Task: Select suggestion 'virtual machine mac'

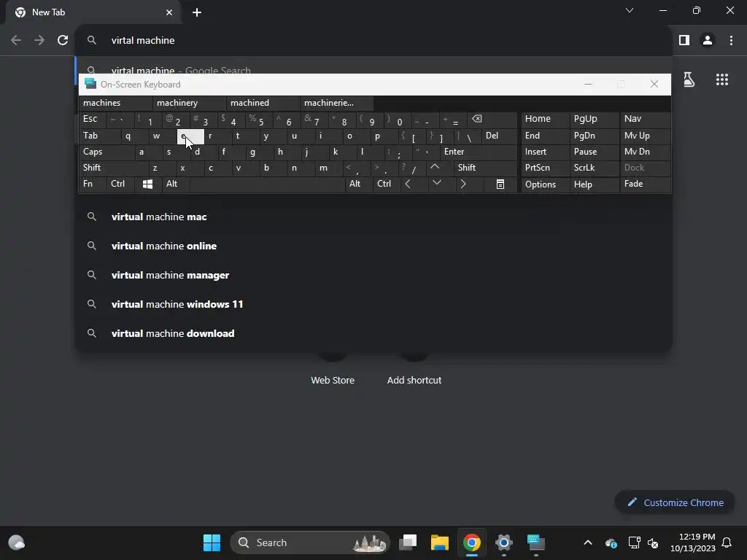Action: tap(373, 217)
